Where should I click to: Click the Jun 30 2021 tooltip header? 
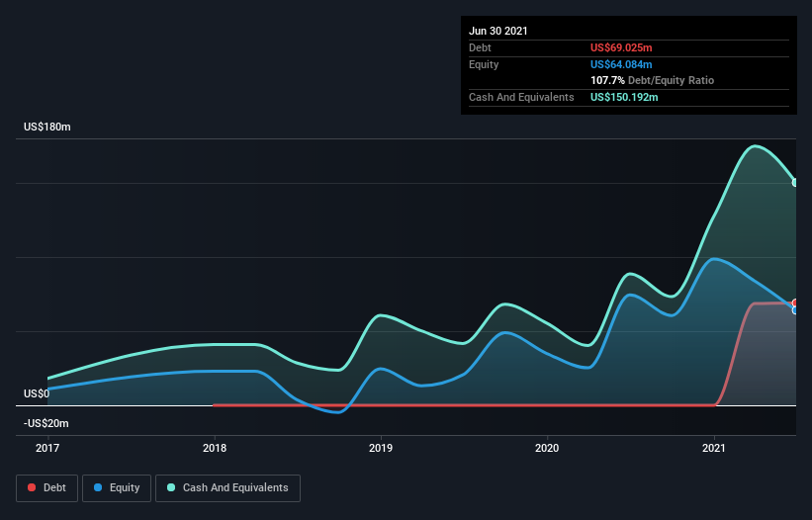point(498,31)
